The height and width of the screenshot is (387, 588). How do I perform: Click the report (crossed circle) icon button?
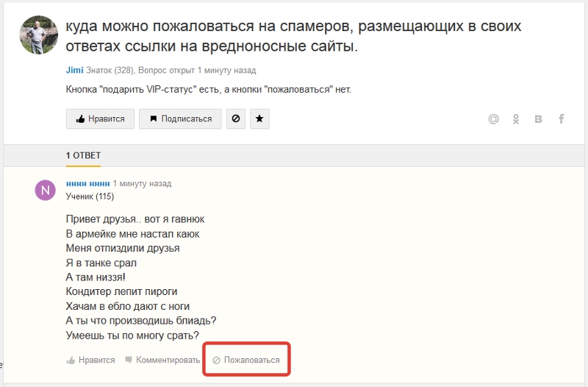pos(236,119)
